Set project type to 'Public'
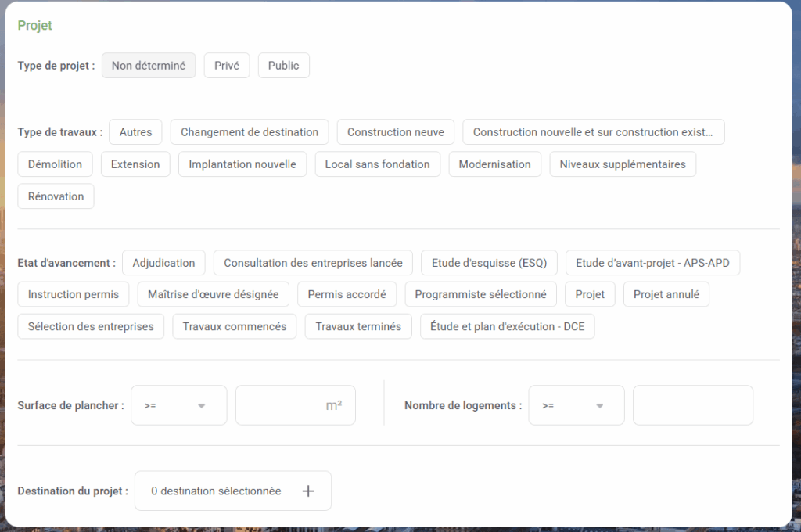This screenshot has width=801, height=532. tap(283, 66)
